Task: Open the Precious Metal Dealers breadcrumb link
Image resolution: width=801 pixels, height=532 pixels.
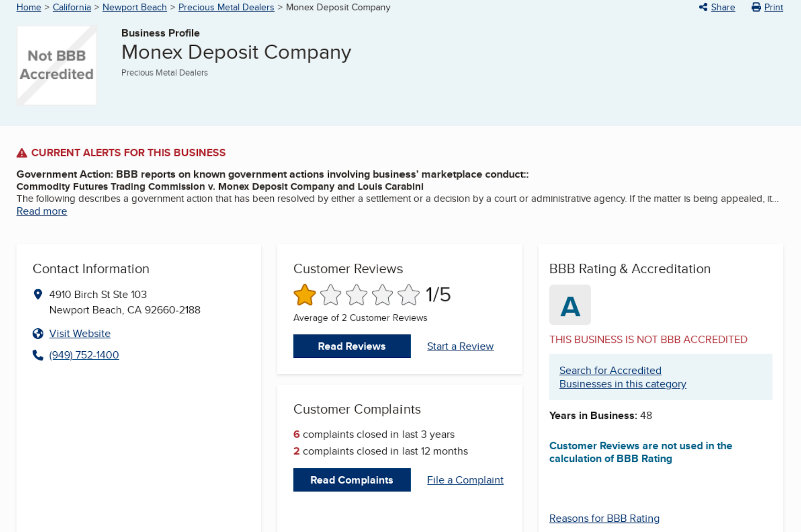Action: 226,7
